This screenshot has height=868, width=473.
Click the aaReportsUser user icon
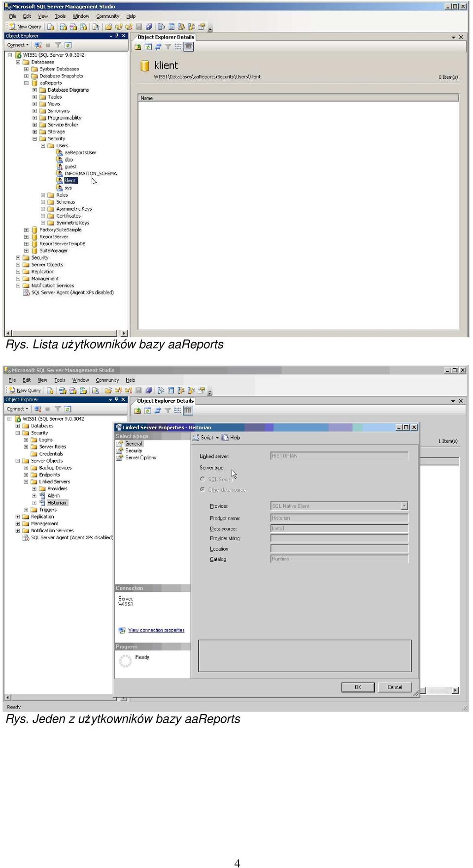60,153
